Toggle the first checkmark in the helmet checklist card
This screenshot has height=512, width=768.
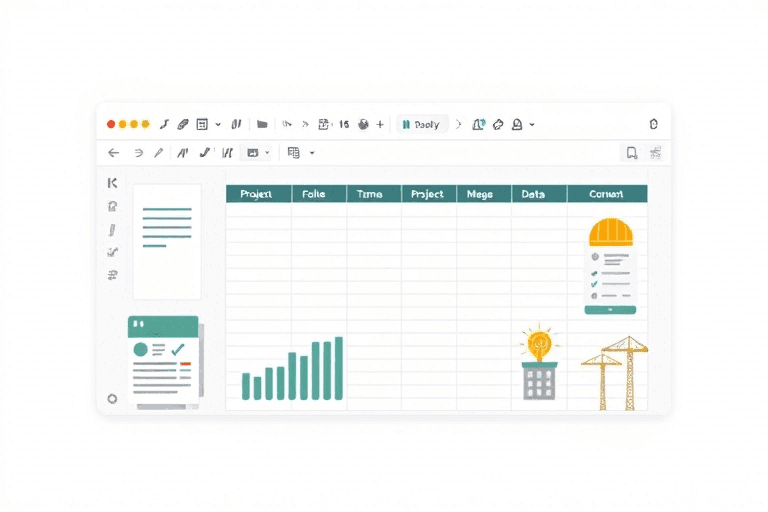pyautogui.click(x=594, y=271)
